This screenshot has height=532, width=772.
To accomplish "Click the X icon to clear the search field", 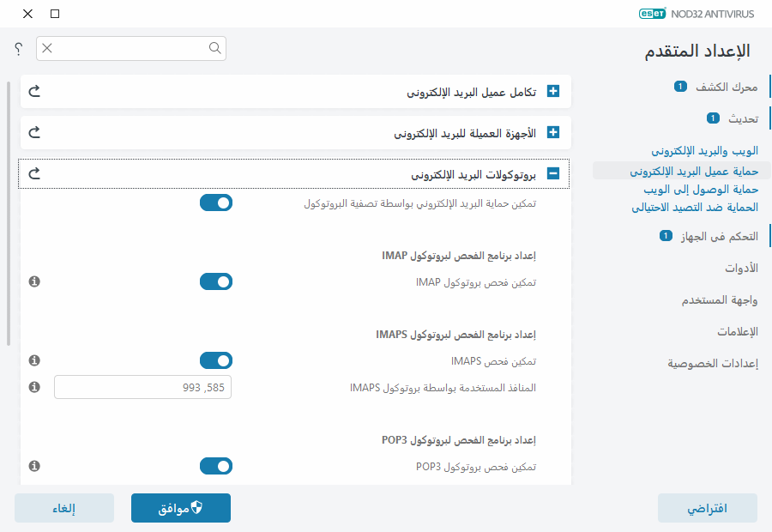I will (47, 49).
